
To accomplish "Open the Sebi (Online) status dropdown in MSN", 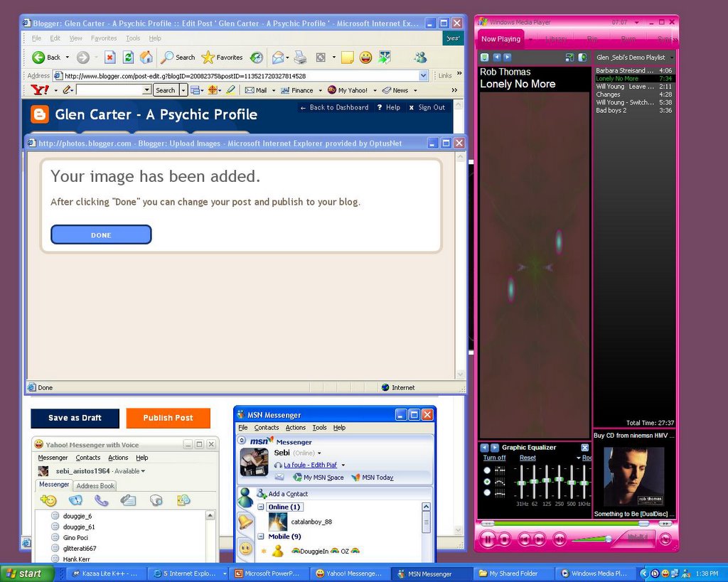I will click(x=319, y=453).
